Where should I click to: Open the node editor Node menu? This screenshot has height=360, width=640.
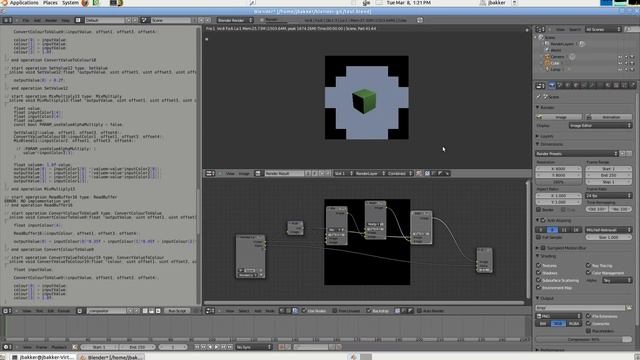pos(270,311)
